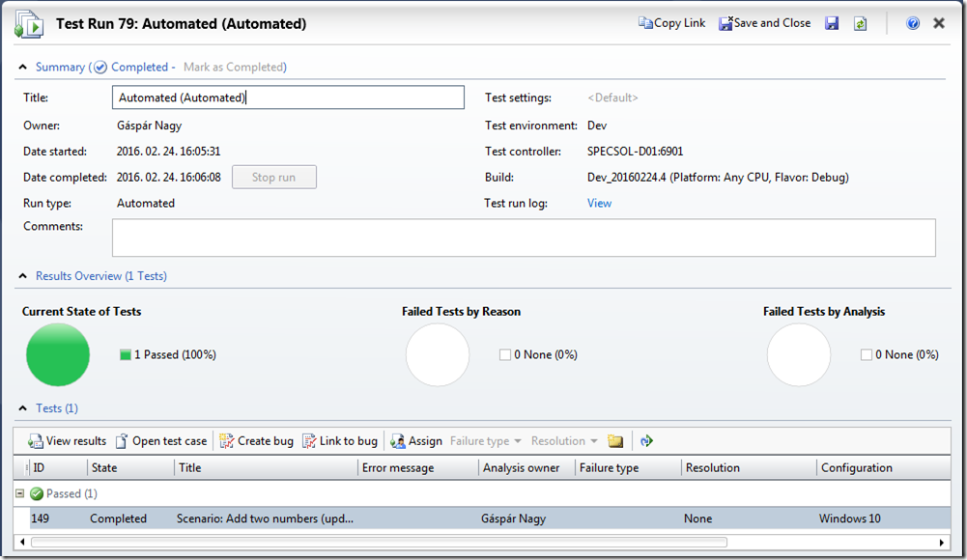Click Open test case
This screenshot has width=967, height=560.
click(x=161, y=441)
